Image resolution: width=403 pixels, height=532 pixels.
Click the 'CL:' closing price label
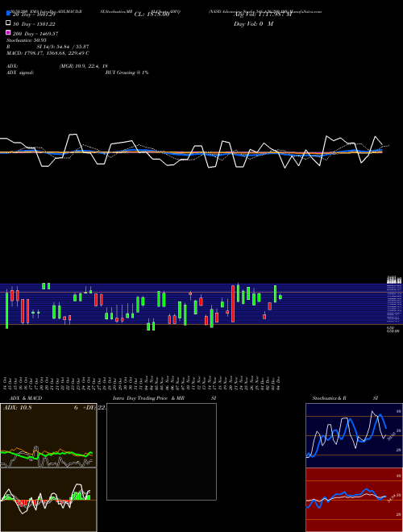(x=152, y=15)
